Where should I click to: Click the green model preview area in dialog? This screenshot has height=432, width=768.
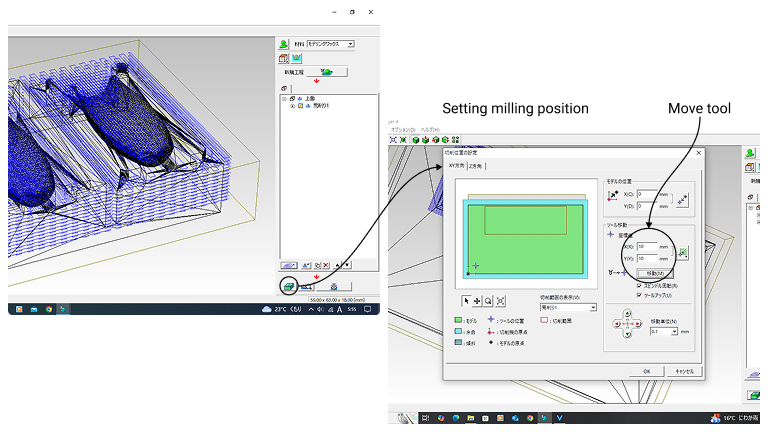[x=526, y=239]
